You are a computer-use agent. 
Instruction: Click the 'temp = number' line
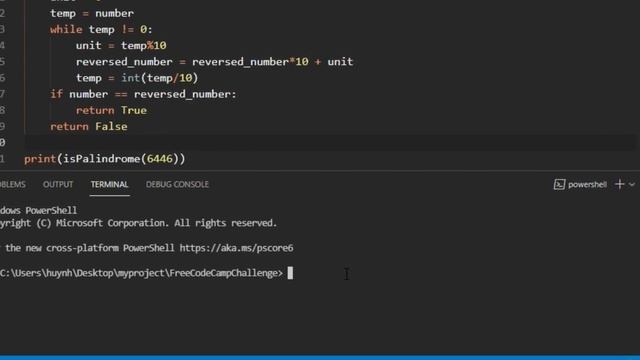coord(92,13)
